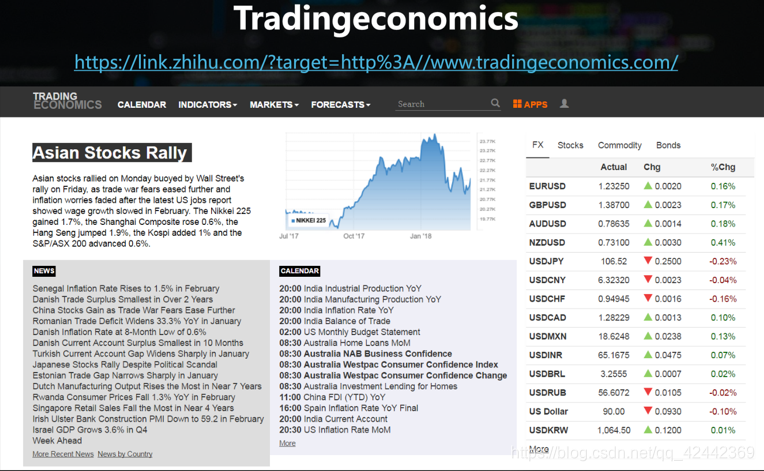This screenshot has width=764, height=471.
Task: Open Danish Trade Surplus news item
Action: click(122, 299)
